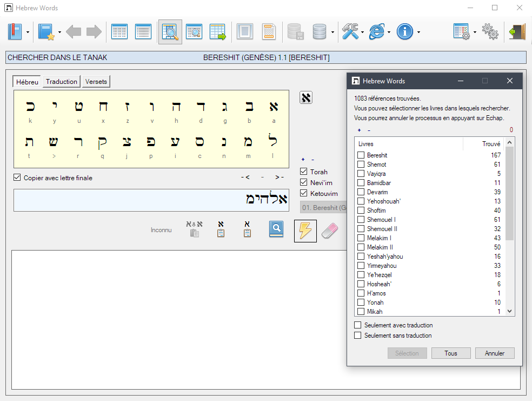The height and width of the screenshot is (401, 532).
Task: Select the Hebrew letter shin key
Action: [54, 142]
